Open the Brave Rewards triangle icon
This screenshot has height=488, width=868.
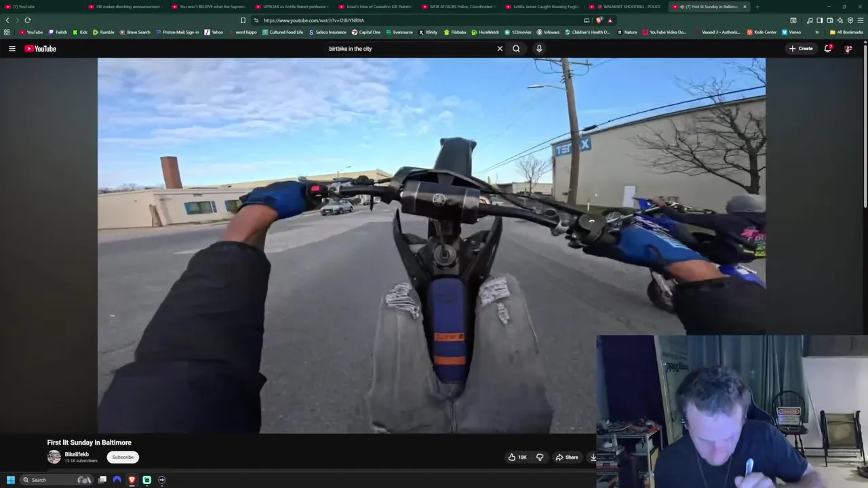[610, 20]
